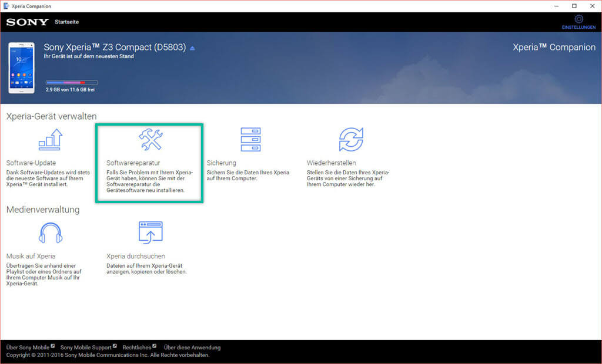Click the Sony Xperia Z3 Compact (D5803) device name

pos(115,47)
